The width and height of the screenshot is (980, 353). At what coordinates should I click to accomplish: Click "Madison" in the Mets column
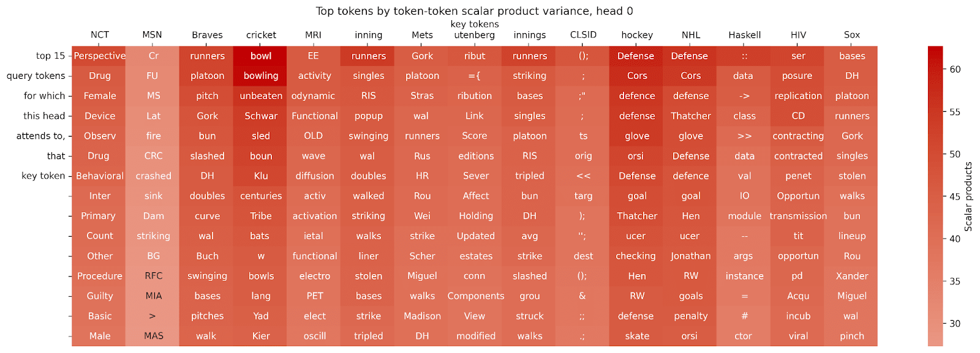[422, 316]
